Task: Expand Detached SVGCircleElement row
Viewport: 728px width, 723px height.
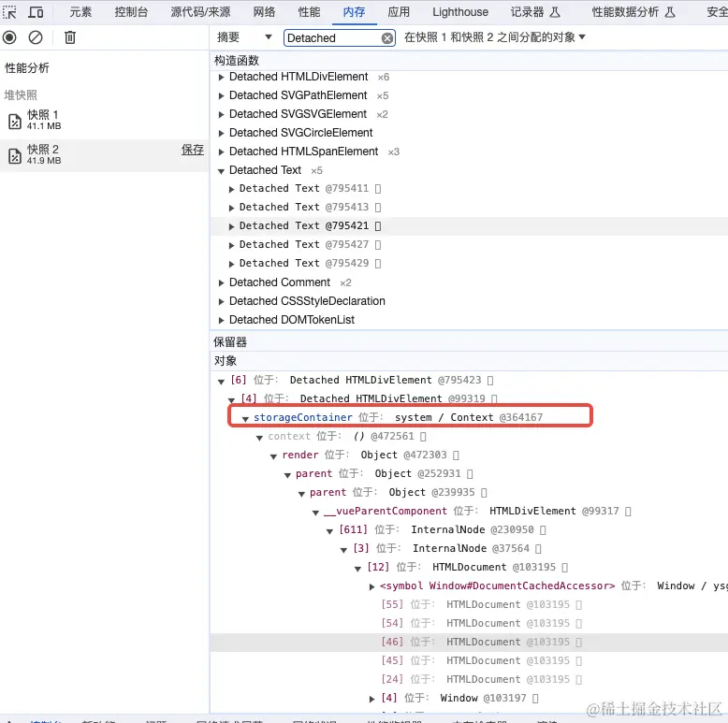Action: tap(222, 133)
